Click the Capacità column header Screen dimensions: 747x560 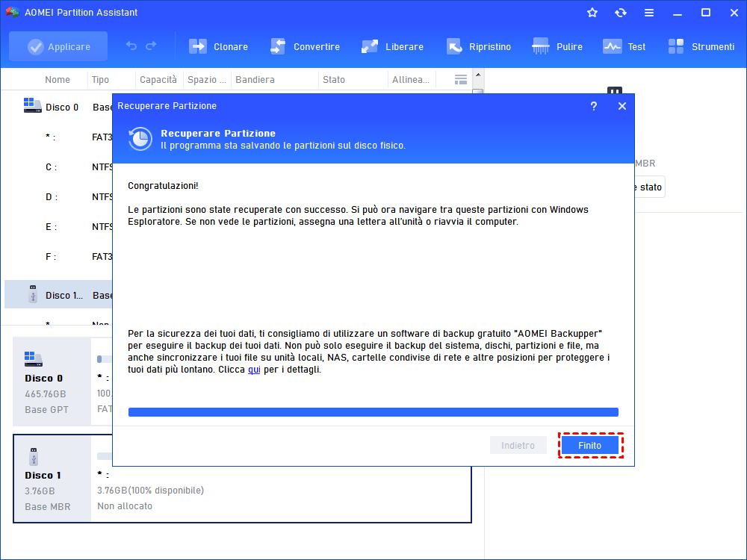tap(158, 80)
